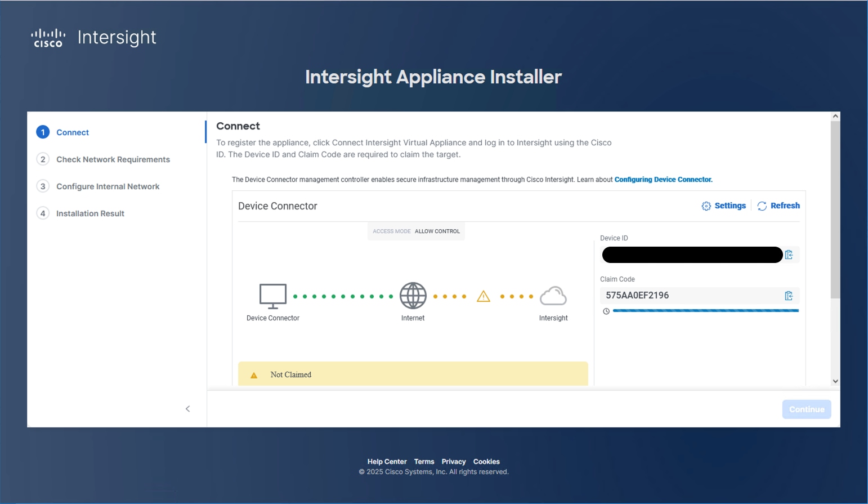
Task: Select the Connect step
Action: tap(73, 132)
